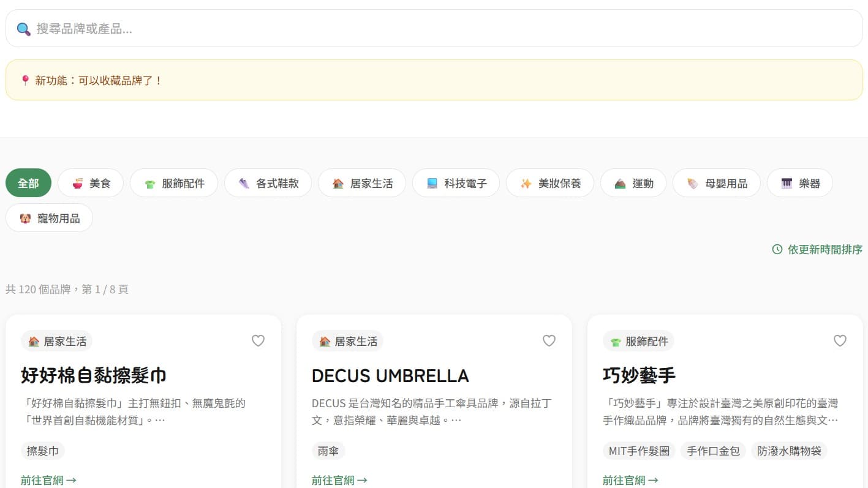Filter by 寵物用品 category
This screenshot has width=868, height=488.
(49, 218)
